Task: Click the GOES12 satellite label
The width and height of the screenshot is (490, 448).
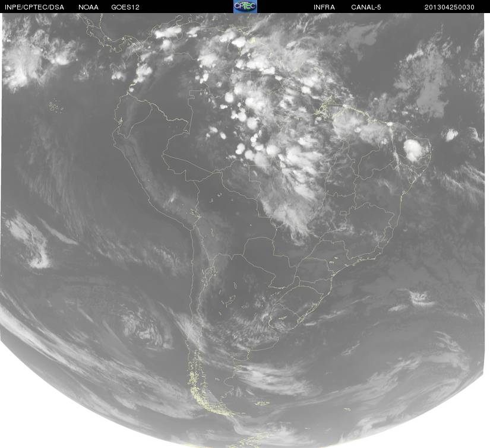Action: (125, 7)
